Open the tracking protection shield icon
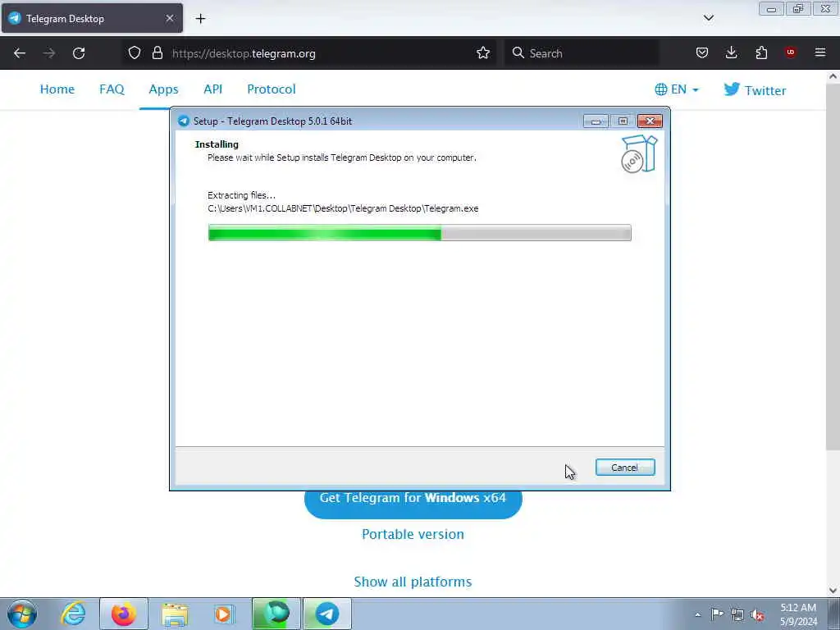Image resolution: width=840 pixels, height=630 pixels. tap(135, 53)
